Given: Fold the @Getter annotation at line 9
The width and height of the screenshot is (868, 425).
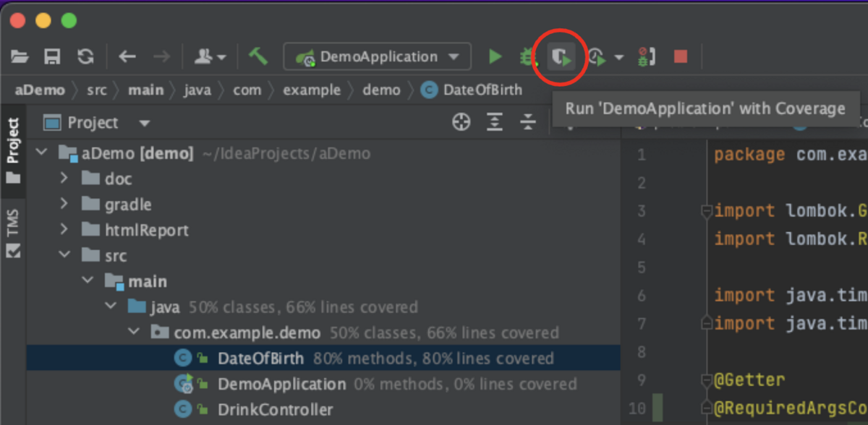Looking at the screenshot, I should pos(707,380).
